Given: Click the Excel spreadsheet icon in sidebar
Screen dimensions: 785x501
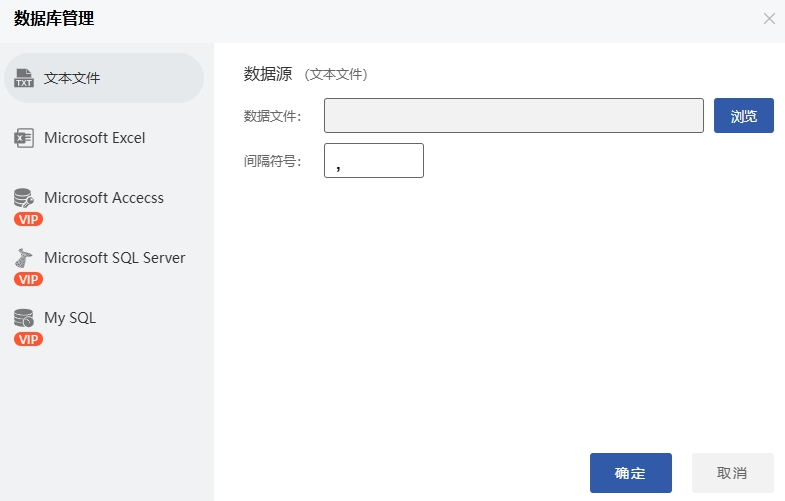Looking at the screenshot, I should (24, 138).
